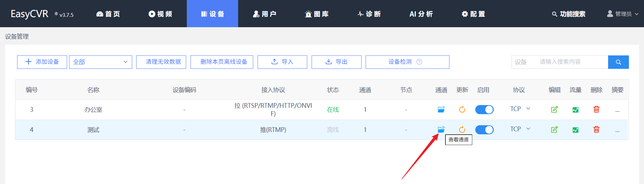The height and width of the screenshot is (184, 644).
Task: Go to the 首页 tab
Action: pos(108,14)
